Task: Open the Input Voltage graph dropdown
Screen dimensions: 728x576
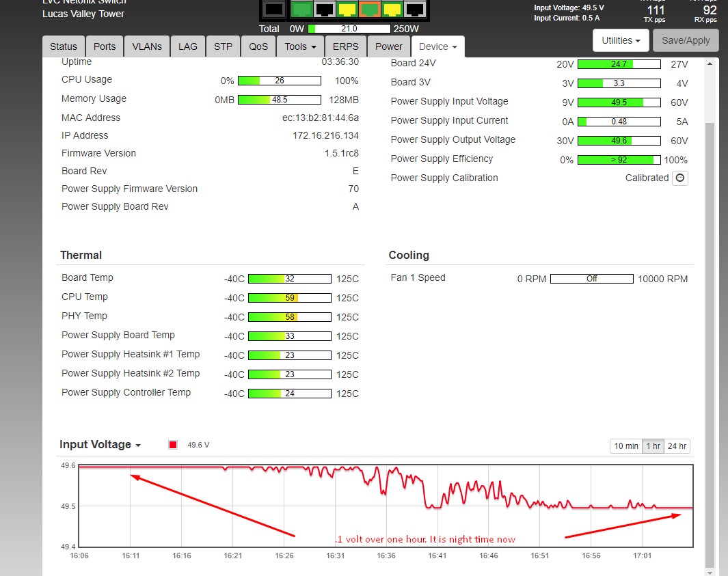Action: (x=100, y=445)
